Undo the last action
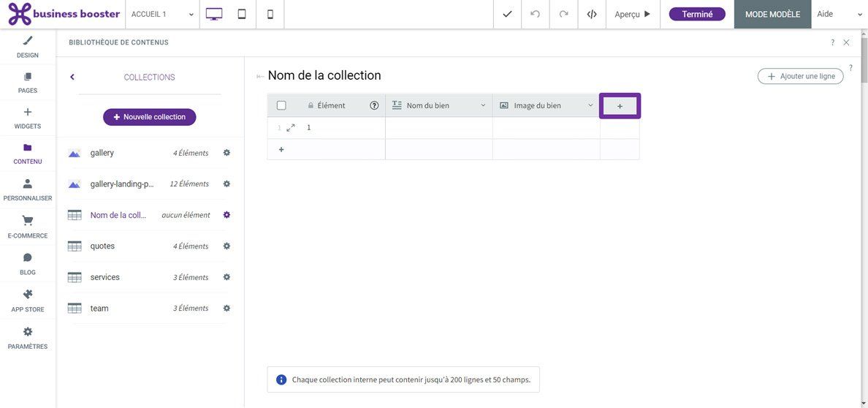 point(536,15)
